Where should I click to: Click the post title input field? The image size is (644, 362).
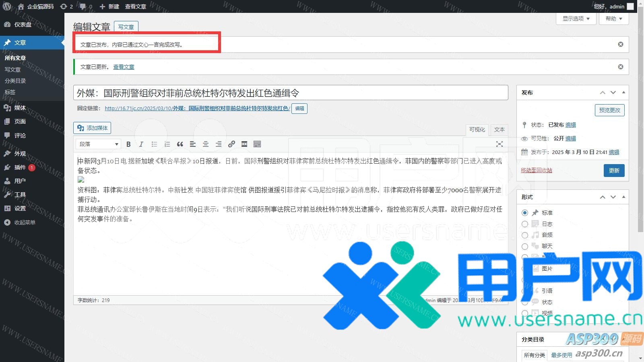pos(290,93)
